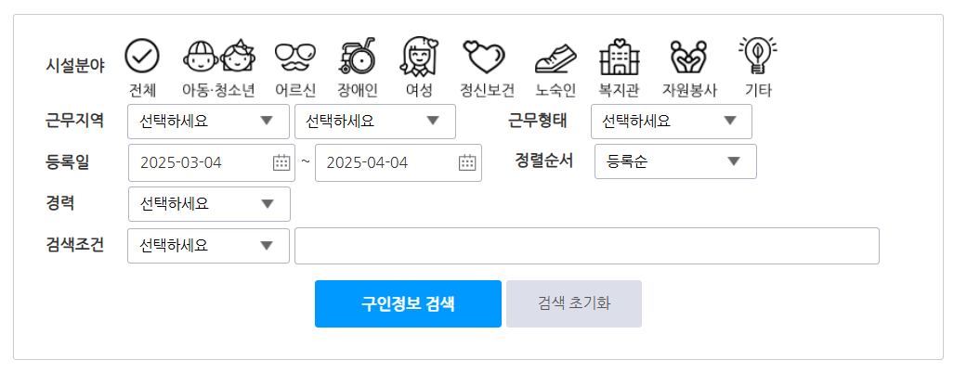Viewport: 980px width, 373px height.
Task: Click the 검색조건 keyword text field
Action: pyautogui.click(x=587, y=246)
